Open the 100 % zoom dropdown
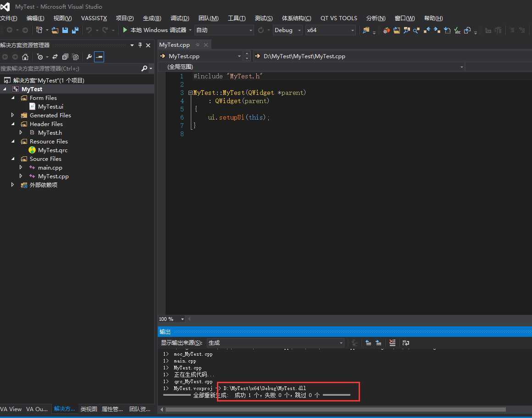Viewport: 532px width, 418px height. coord(182,319)
